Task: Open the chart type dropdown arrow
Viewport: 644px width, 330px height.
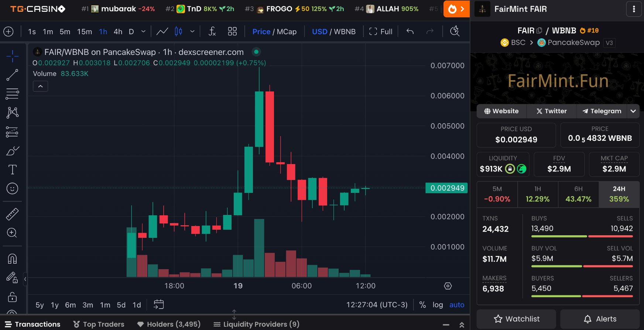Action: (x=192, y=32)
